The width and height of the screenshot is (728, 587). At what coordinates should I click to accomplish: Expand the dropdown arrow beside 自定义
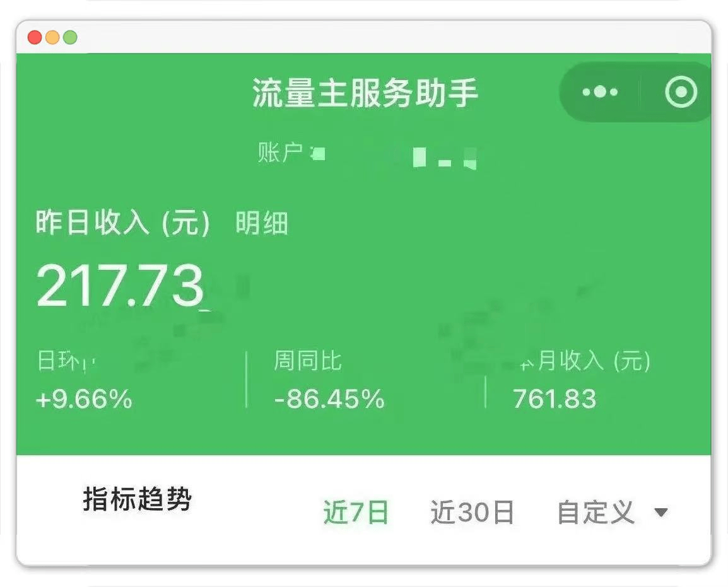tap(660, 512)
